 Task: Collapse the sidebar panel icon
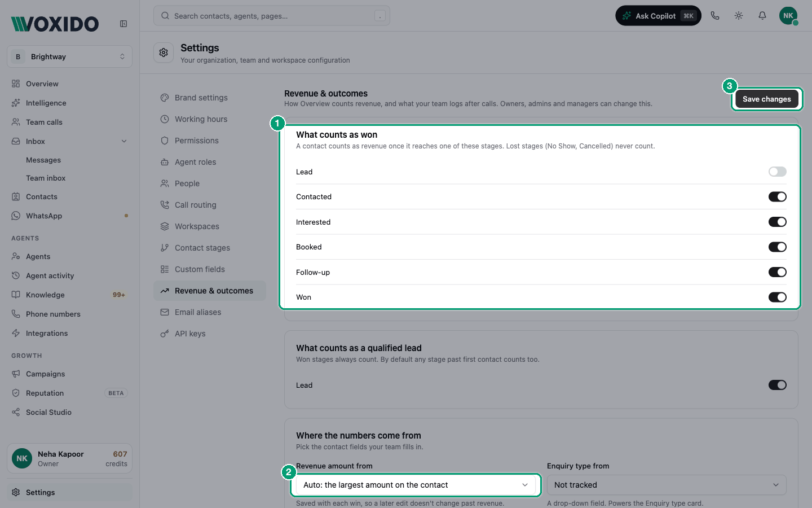123,24
